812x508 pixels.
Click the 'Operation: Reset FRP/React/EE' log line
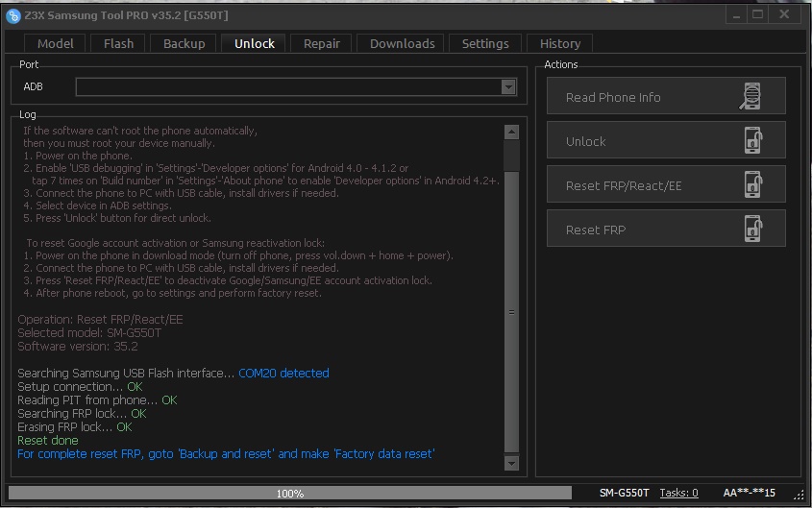100,319
